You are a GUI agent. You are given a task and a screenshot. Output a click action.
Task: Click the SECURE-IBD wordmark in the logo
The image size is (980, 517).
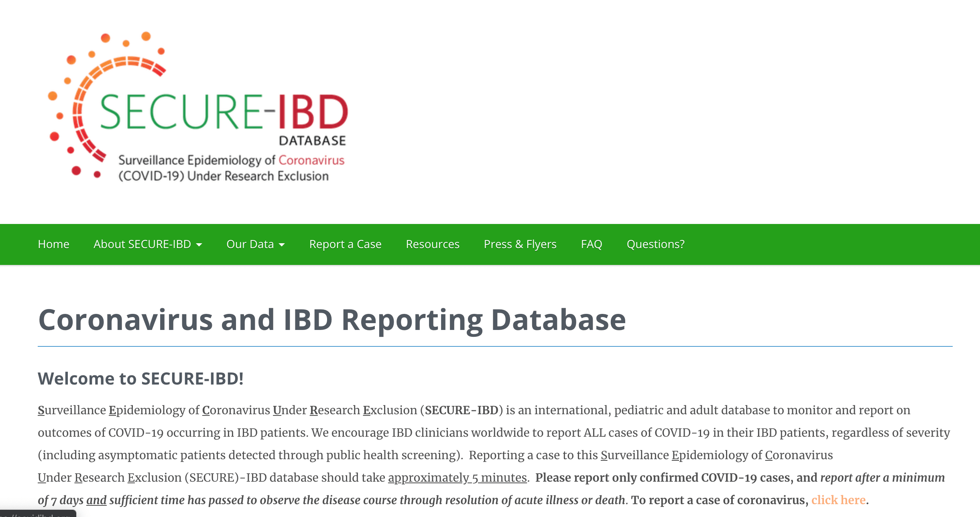point(223,112)
